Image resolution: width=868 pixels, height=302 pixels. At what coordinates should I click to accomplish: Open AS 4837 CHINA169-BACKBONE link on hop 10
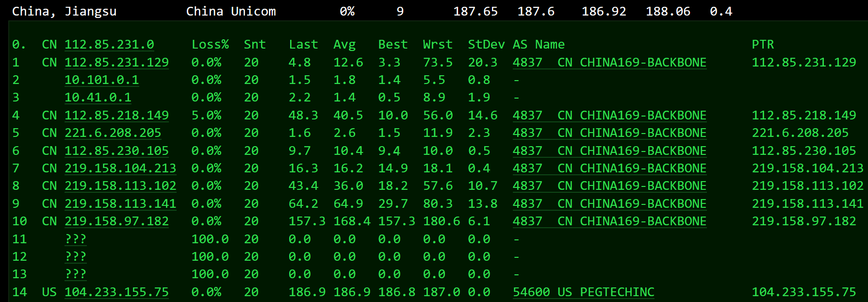click(x=609, y=221)
